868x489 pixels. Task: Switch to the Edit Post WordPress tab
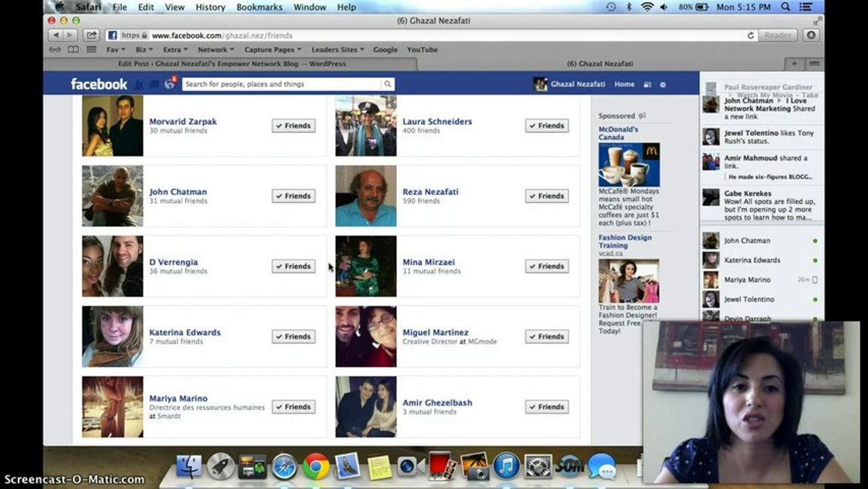click(231, 64)
